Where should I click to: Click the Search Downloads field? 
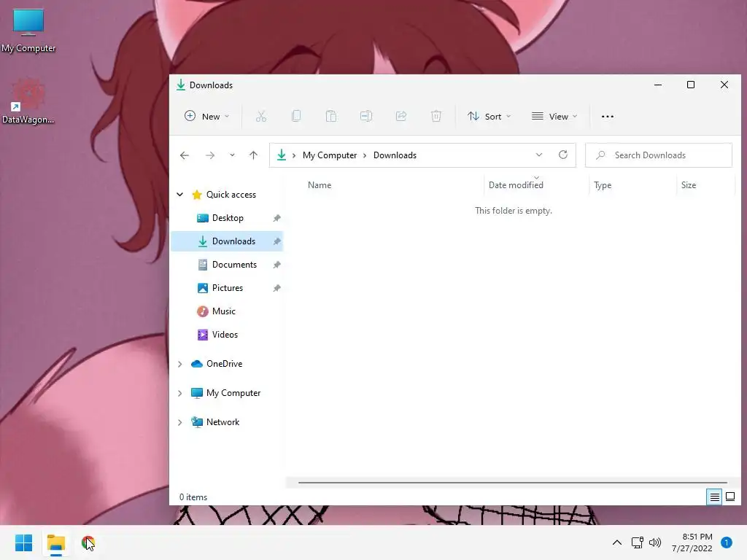[x=659, y=155]
